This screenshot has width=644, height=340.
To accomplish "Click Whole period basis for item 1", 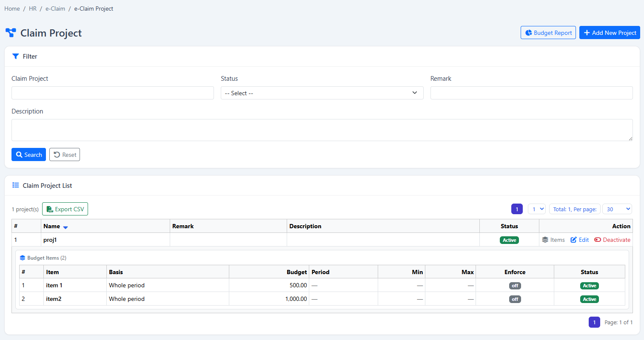I will pyautogui.click(x=127, y=285).
